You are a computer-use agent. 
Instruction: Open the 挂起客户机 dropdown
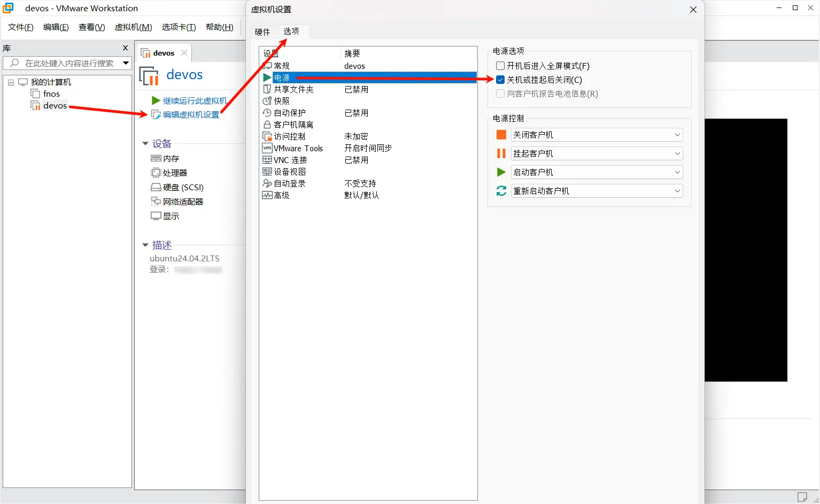point(597,153)
